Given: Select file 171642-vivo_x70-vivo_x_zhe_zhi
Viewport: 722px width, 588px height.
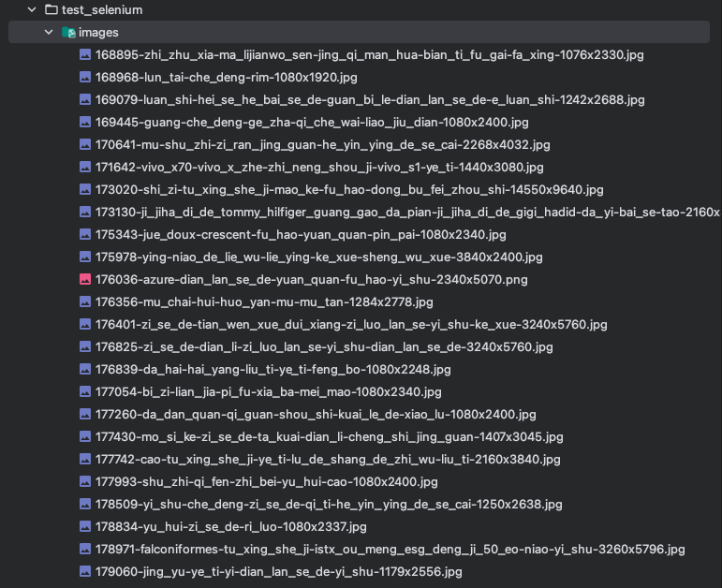Looking at the screenshot, I should pos(319,168).
